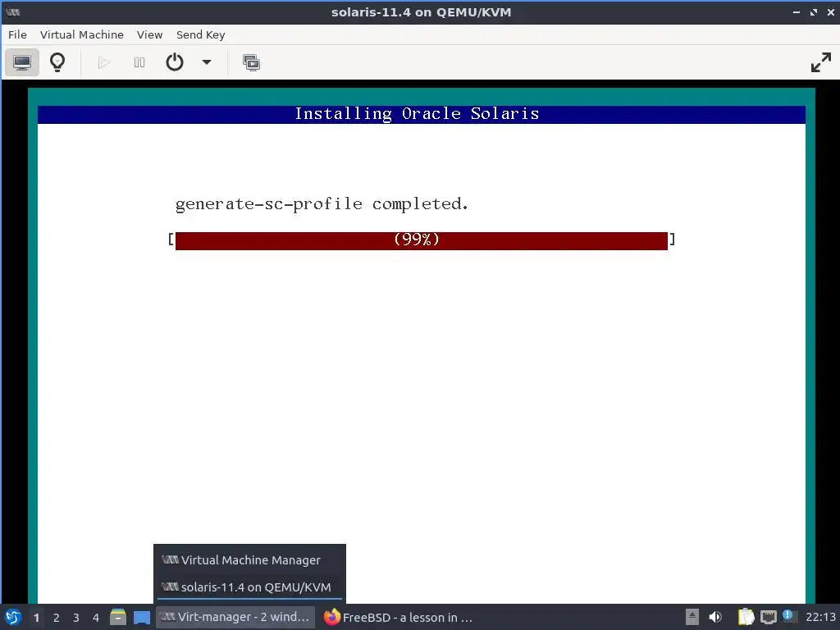Click the 'Installing Oracle Solaris' title banner
Screen dimensions: 840x630
[421, 114]
